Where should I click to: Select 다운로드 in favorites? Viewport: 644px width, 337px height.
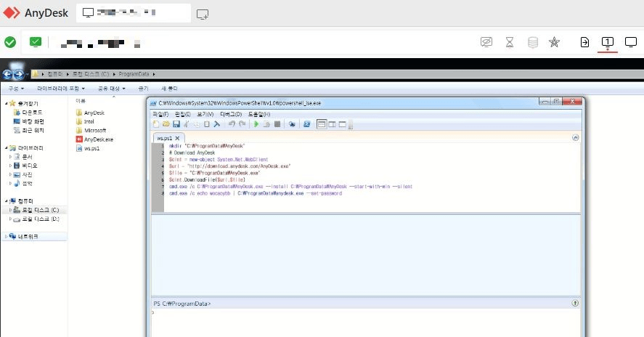[x=28, y=112]
